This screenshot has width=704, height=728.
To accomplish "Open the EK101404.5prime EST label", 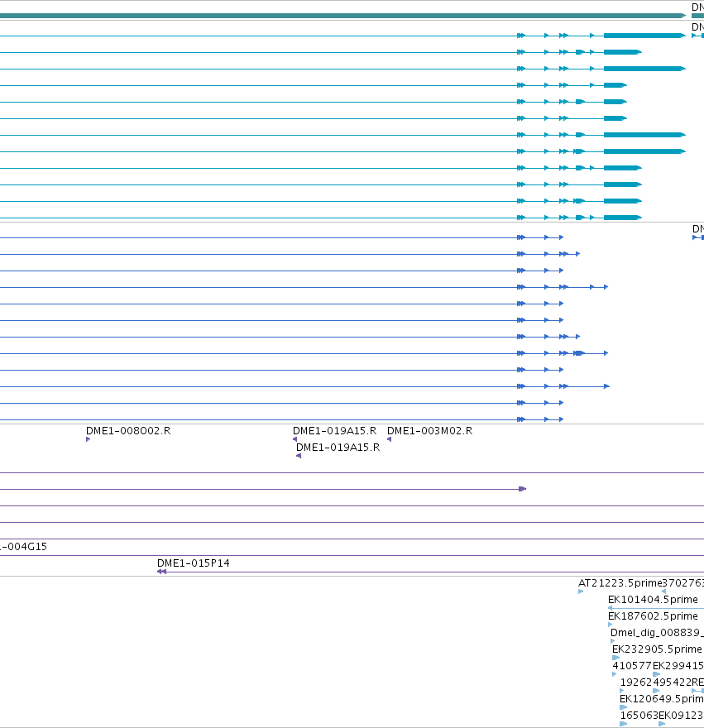I will [x=653, y=600].
